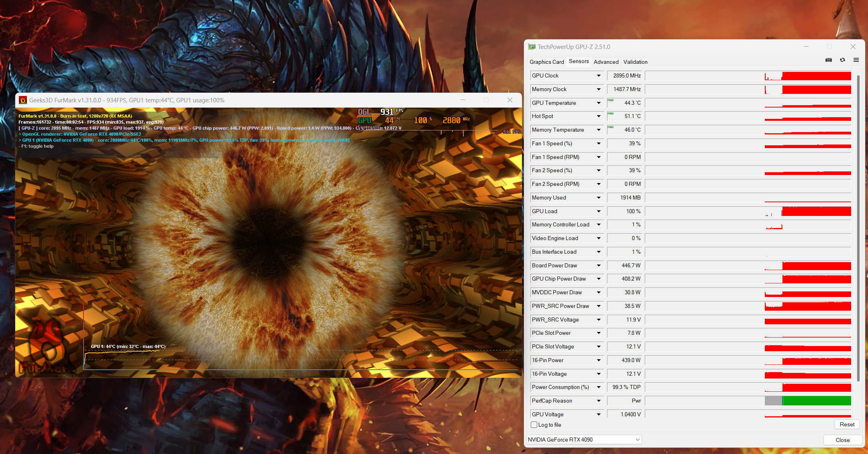
Task: Enable the Log to file checkbox
Action: (534, 425)
